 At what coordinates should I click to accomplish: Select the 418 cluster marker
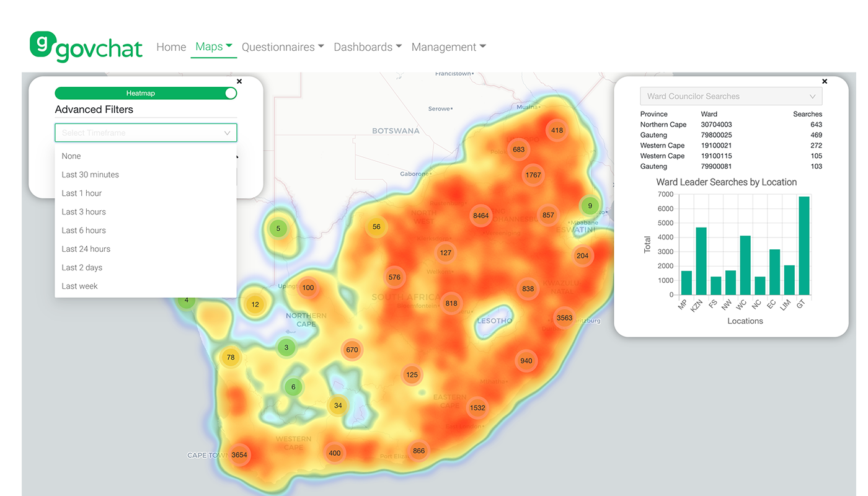click(557, 130)
